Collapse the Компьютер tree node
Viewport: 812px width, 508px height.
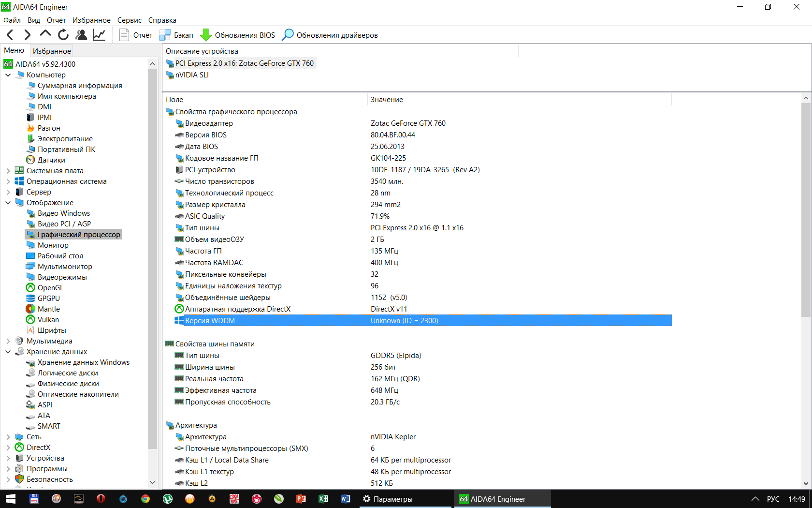[x=8, y=75]
